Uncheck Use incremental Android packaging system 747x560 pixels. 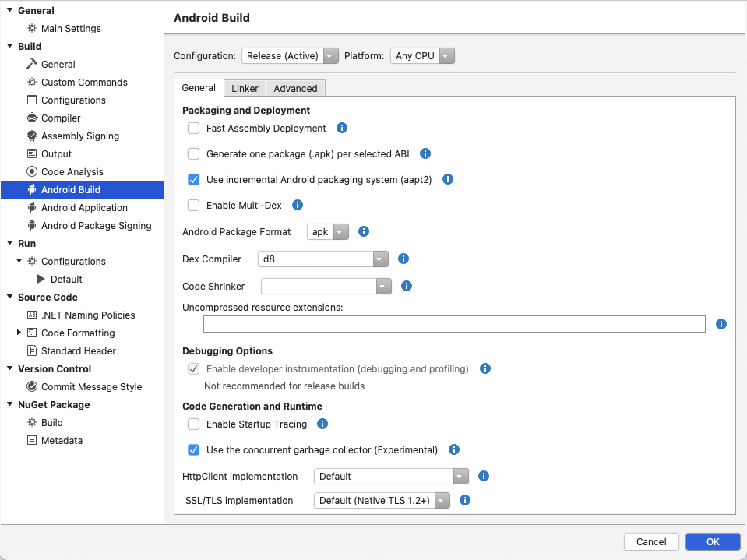click(193, 179)
